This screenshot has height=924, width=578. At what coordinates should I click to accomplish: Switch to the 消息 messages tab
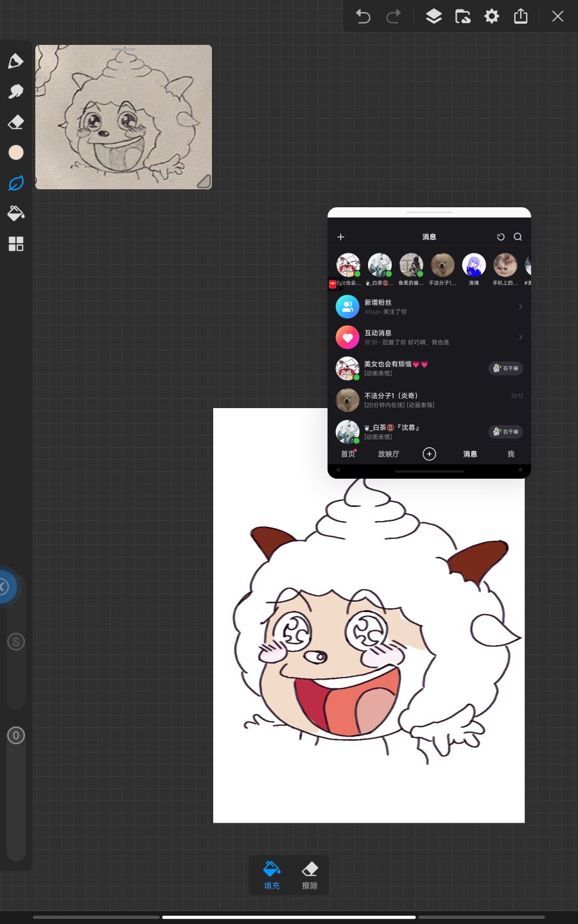(x=470, y=454)
